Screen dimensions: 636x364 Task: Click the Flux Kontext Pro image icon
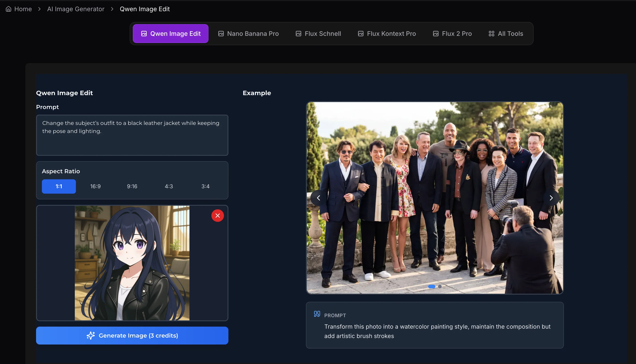click(360, 34)
